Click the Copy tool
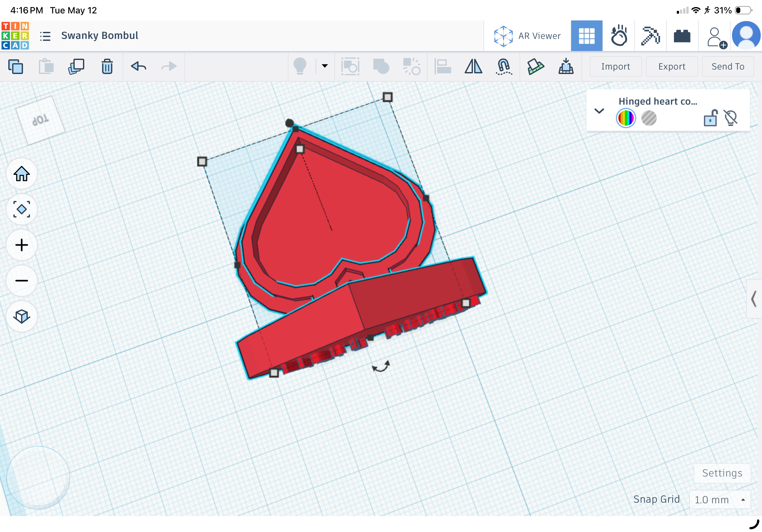Image resolution: width=762 pixels, height=532 pixels. coord(16,66)
